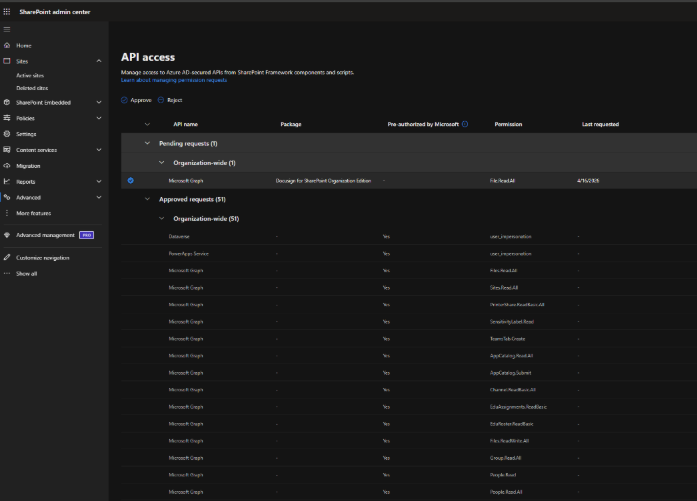The image size is (697, 501).
Task: Toggle the collapse-all chevron in table header
Action: [147, 124]
